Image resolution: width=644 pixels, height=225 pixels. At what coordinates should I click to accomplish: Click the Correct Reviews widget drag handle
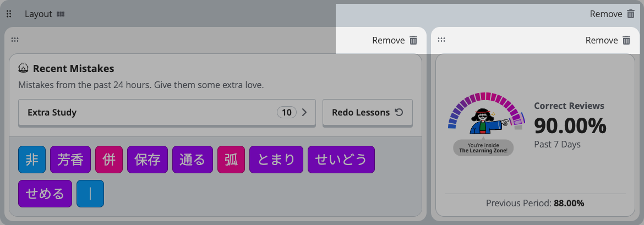coord(441,40)
